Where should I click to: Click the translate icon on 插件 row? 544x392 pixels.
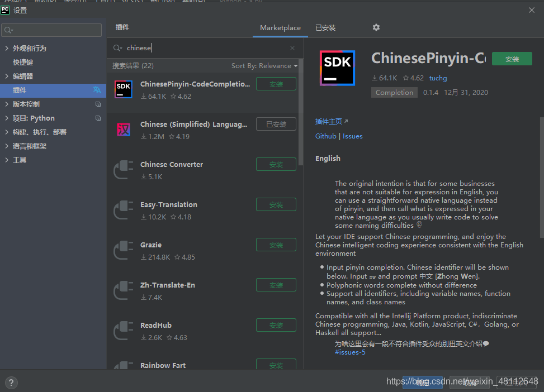pyautogui.click(x=97, y=90)
